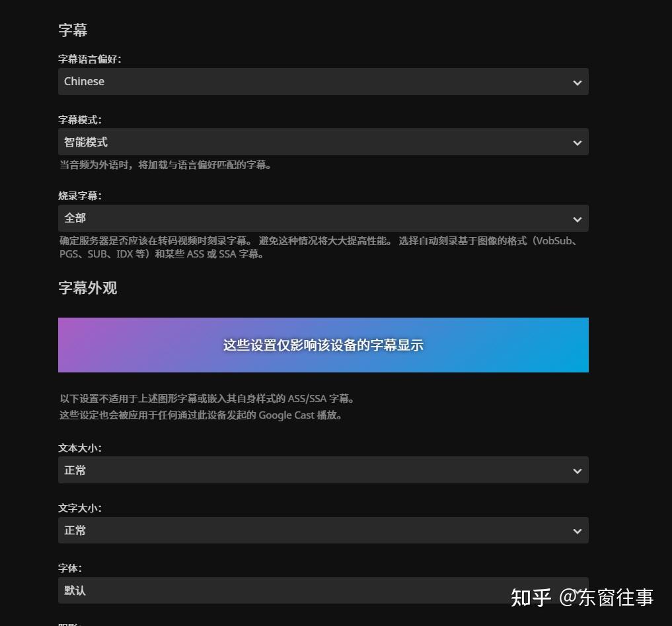The image size is (672, 626).
Task: Click the chevron on the Chinese language dropdown
Action: click(x=576, y=81)
